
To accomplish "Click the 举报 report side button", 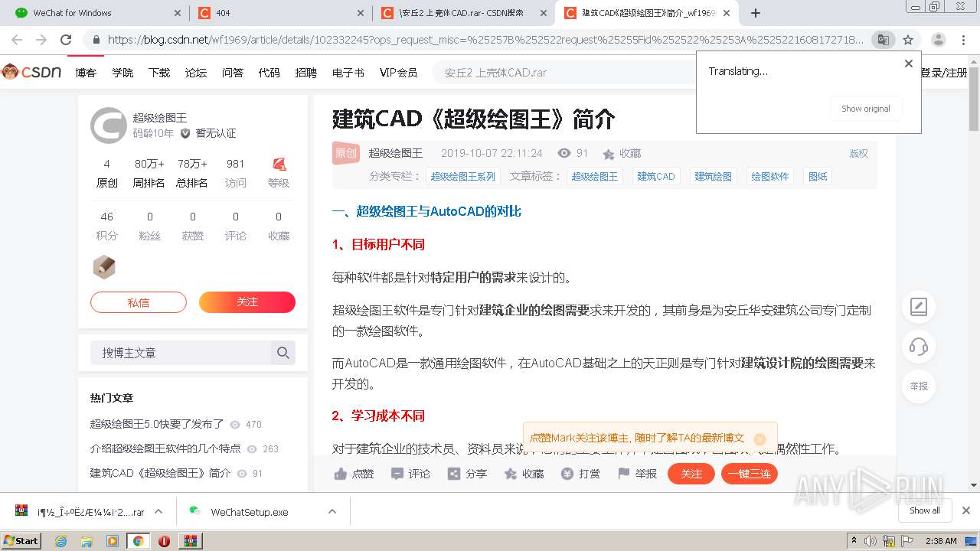I will (919, 386).
